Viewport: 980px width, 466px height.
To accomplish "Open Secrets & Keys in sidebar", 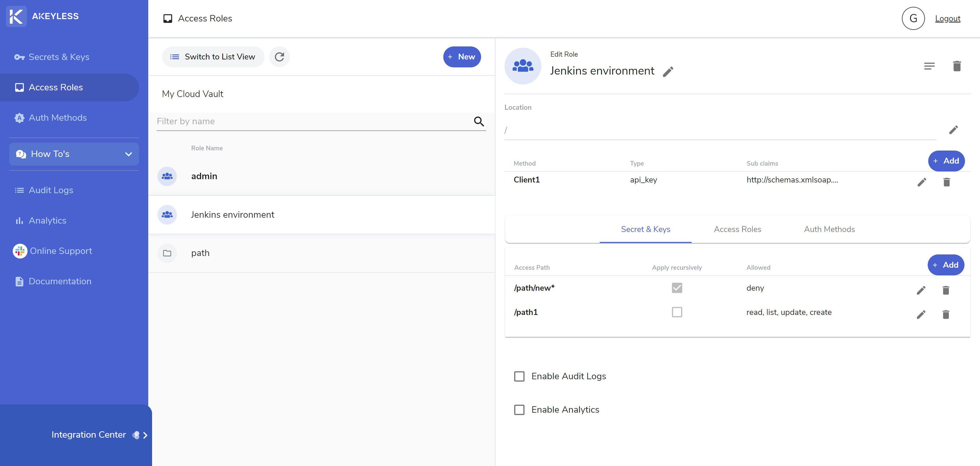I will (52, 57).
